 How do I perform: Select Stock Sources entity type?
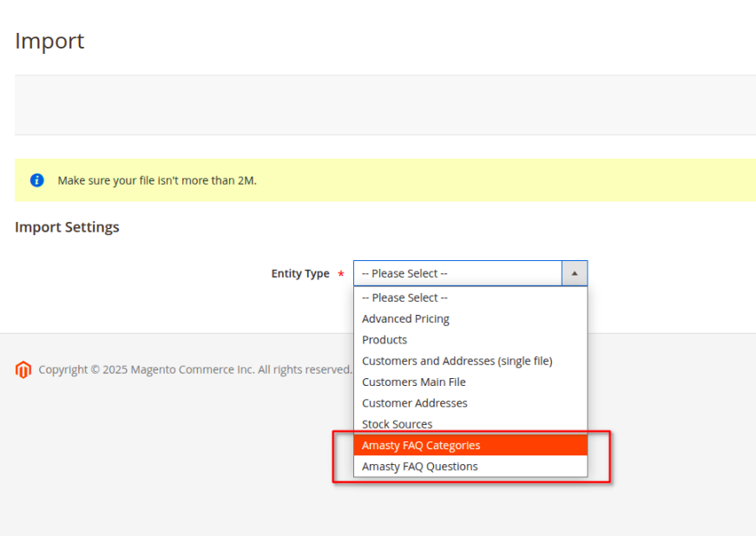pos(470,424)
